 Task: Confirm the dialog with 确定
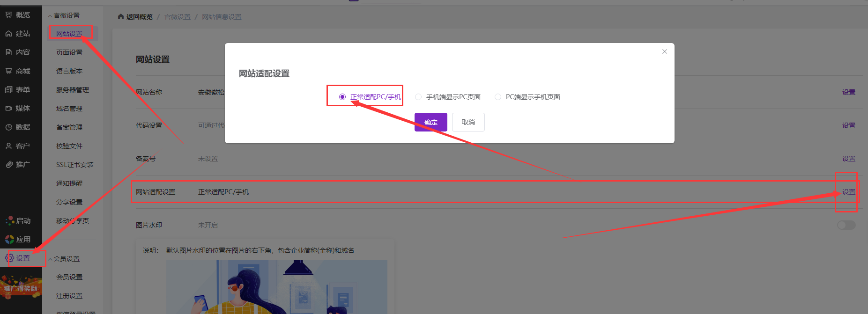[431, 122]
